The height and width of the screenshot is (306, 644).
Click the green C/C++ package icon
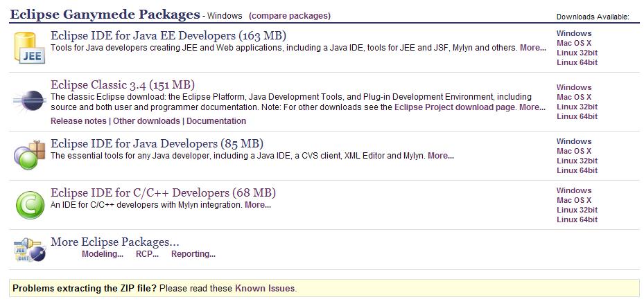(30, 205)
